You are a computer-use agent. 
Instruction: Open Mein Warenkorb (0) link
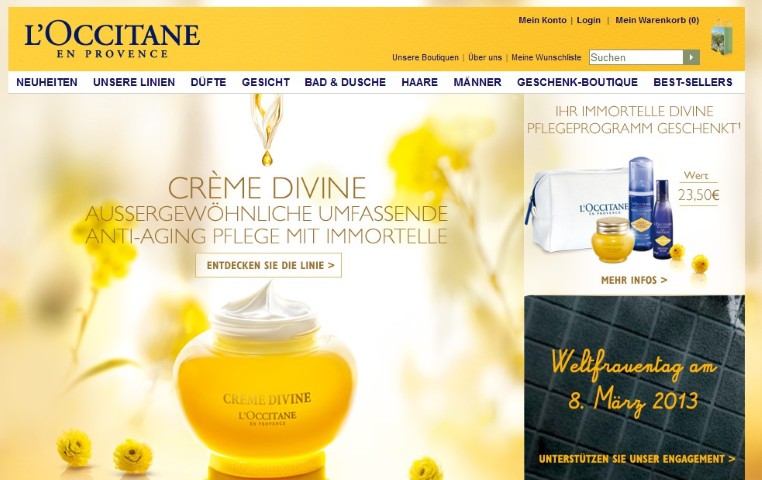(657, 20)
